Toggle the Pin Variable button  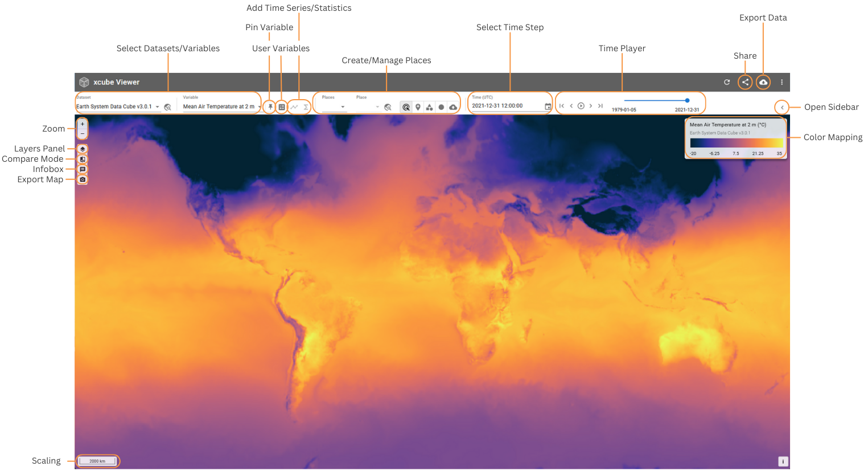[x=270, y=107]
